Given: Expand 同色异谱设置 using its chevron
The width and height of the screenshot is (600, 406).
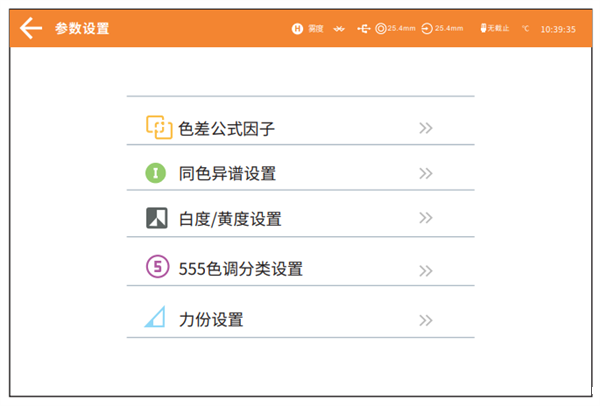Looking at the screenshot, I should point(426,174).
